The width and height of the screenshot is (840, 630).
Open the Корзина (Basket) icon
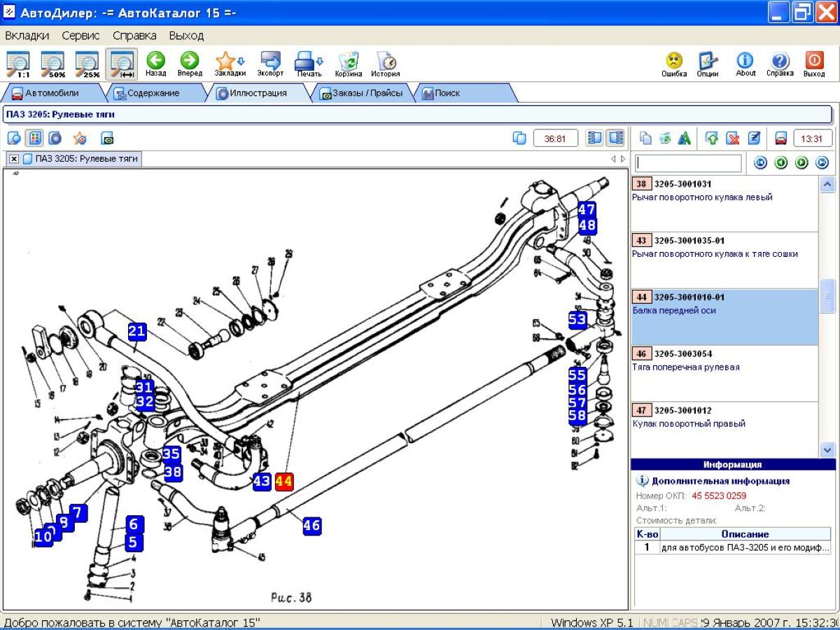pos(348,62)
